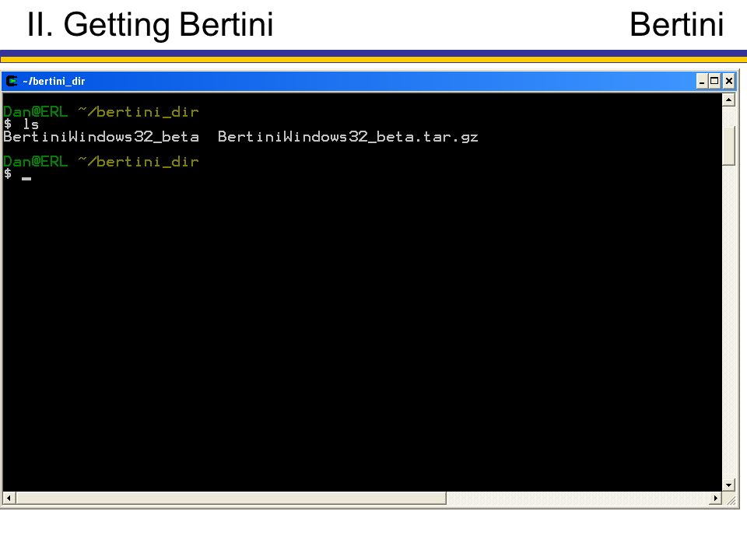The width and height of the screenshot is (747, 560).
Task: Click the 'ls' command text
Action: click(x=31, y=124)
